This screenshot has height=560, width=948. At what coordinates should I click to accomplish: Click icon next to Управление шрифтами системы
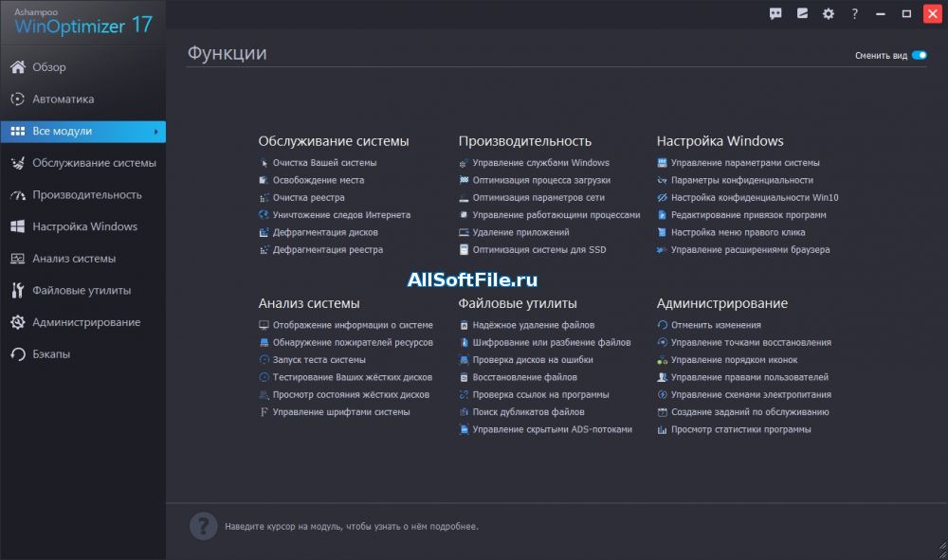[264, 412]
